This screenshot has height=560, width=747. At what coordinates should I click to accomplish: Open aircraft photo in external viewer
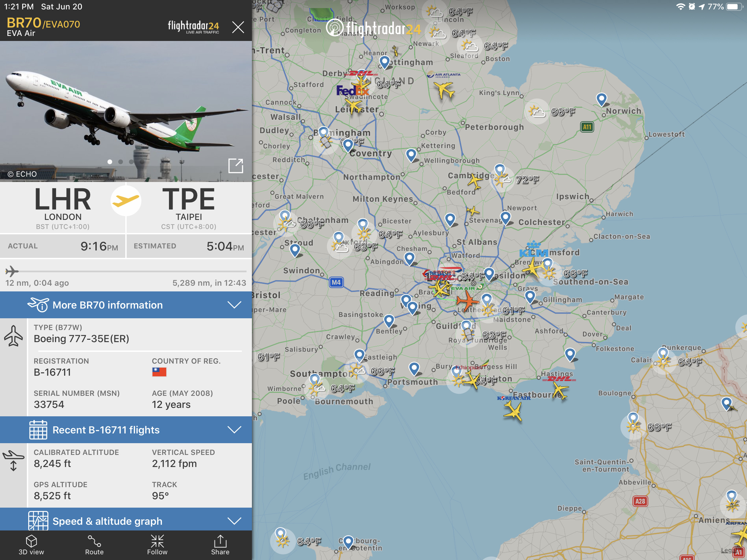coord(235,166)
